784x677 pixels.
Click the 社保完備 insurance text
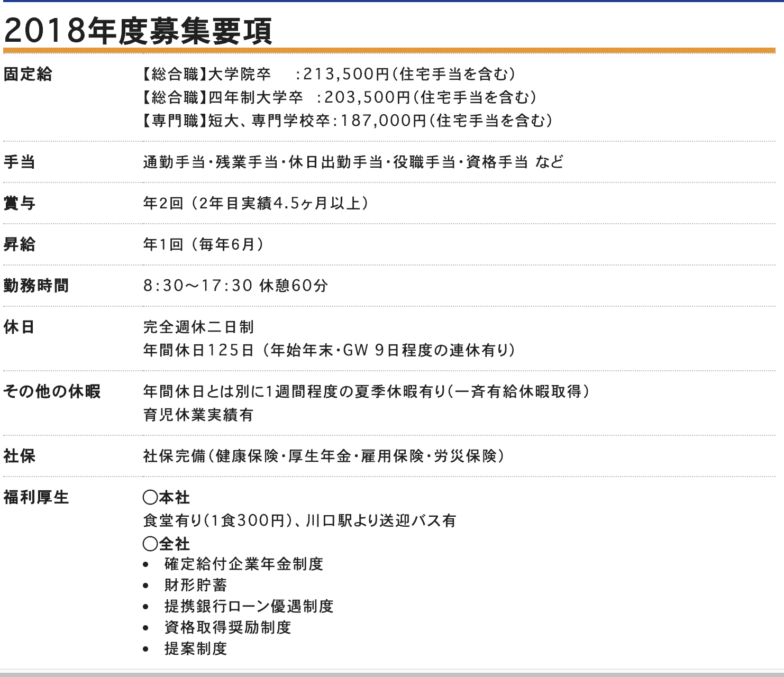tap(323, 456)
